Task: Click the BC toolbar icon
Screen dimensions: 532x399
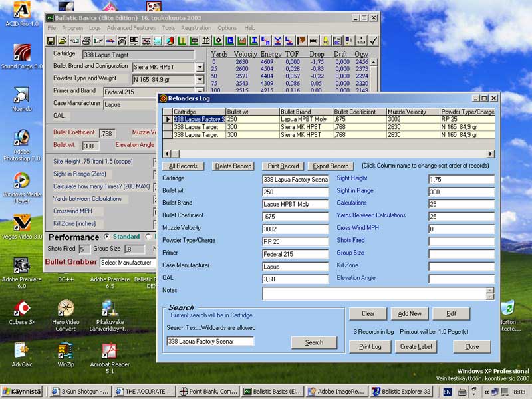Action: [134, 41]
